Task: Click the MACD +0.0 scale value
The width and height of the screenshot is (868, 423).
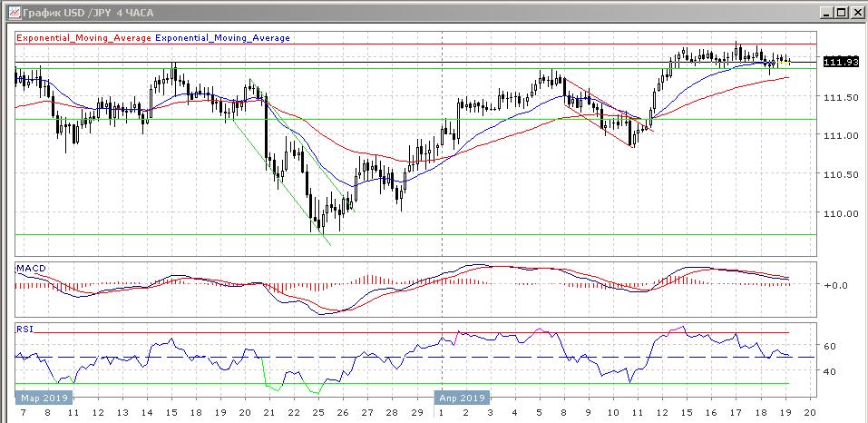Action: 834,285
